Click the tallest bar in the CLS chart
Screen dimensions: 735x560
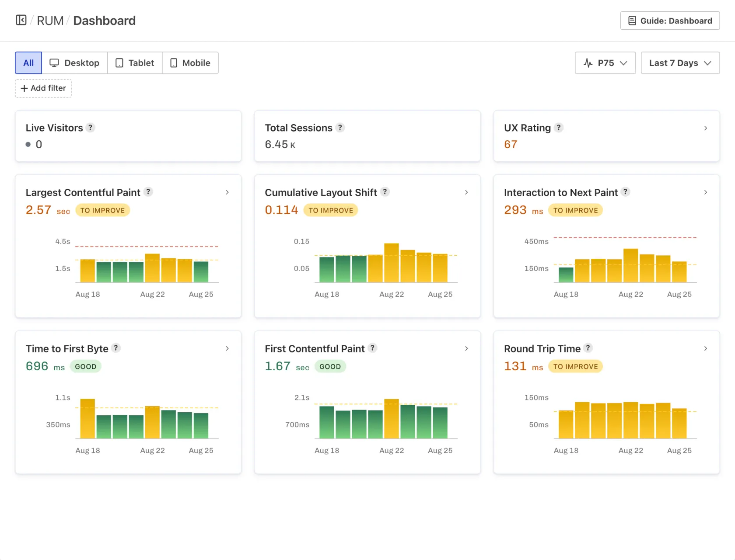(x=392, y=263)
